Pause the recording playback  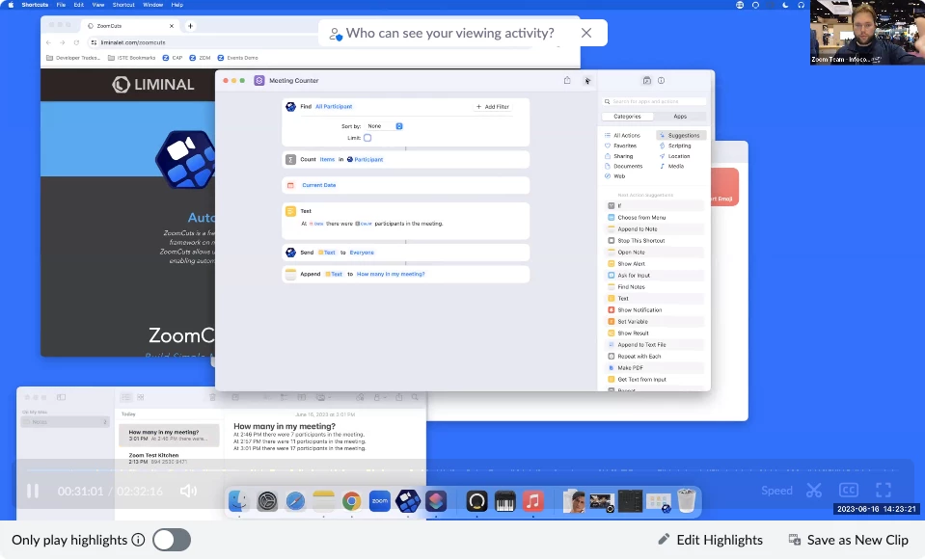[33, 491]
